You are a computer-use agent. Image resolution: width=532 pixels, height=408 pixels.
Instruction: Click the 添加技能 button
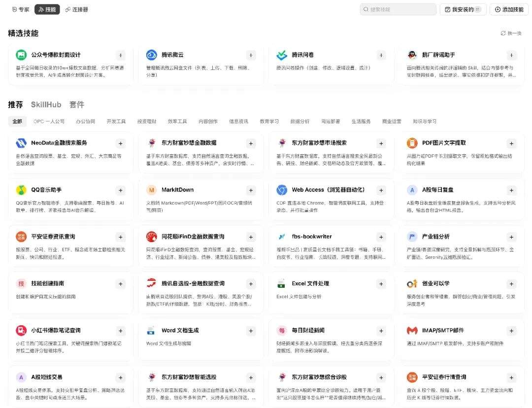point(509,9)
